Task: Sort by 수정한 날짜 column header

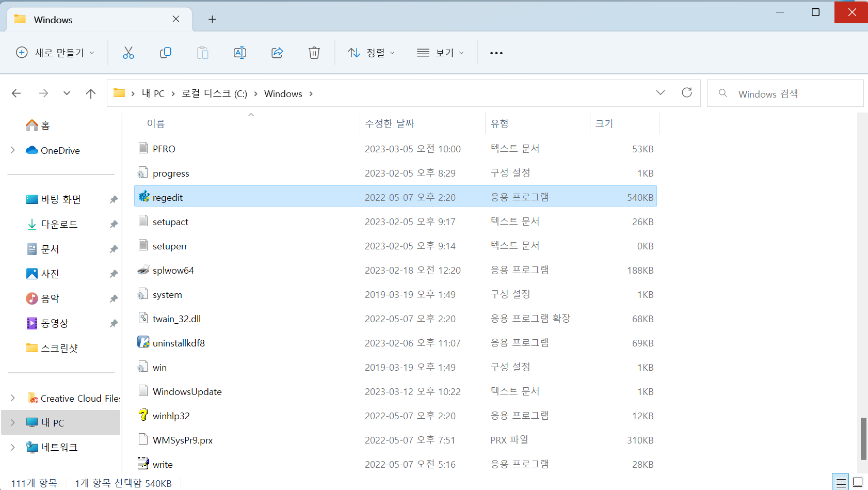Action: point(390,123)
